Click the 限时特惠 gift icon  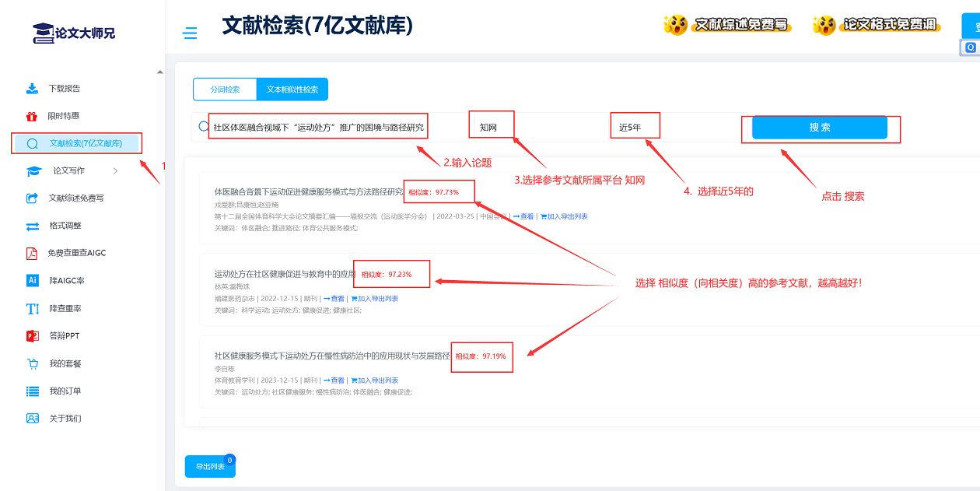32,116
